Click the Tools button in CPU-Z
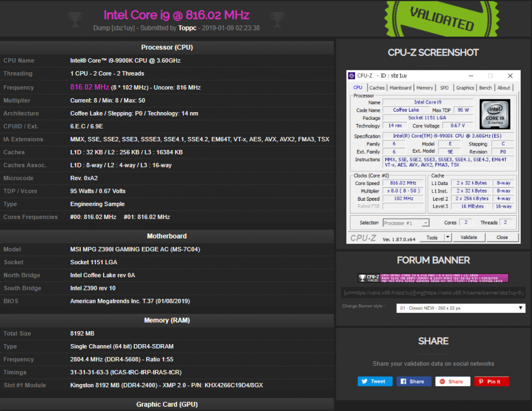 (432, 238)
